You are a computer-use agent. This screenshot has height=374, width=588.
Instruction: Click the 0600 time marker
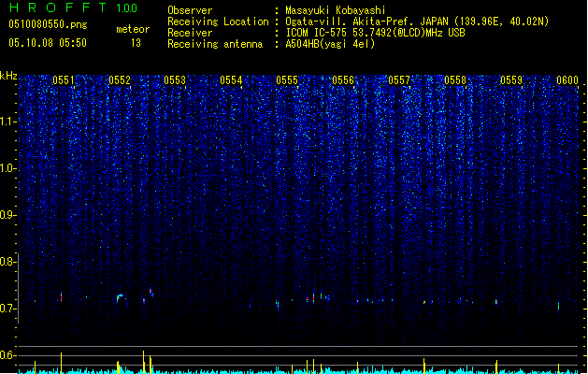[567, 80]
